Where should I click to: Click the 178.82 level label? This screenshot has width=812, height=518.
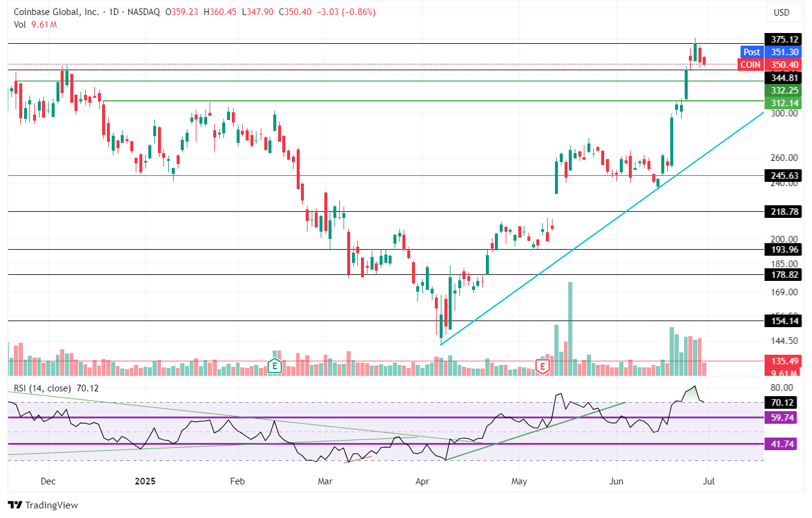783,274
